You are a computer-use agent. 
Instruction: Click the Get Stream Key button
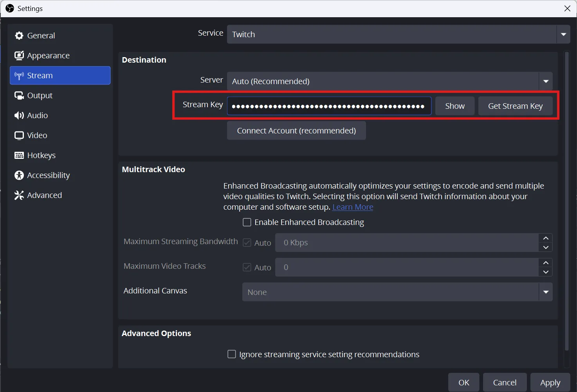coord(515,106)
